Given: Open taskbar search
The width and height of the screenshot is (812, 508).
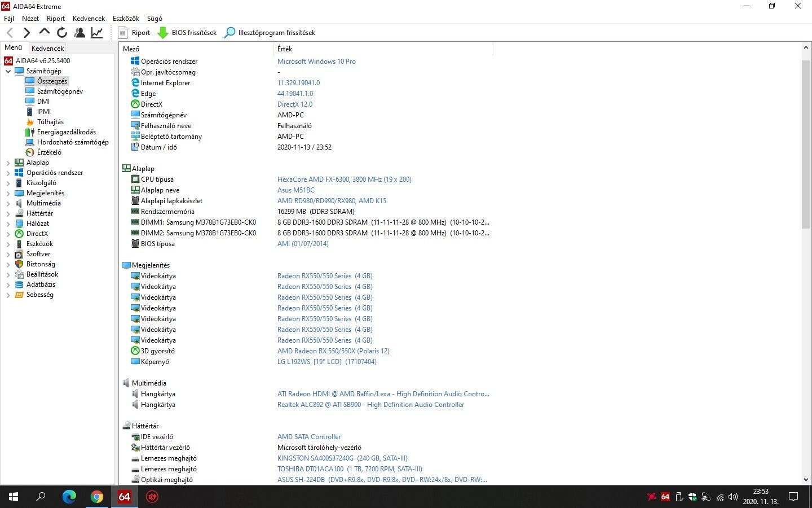Looking at the screenshot, I should [41, 497].
